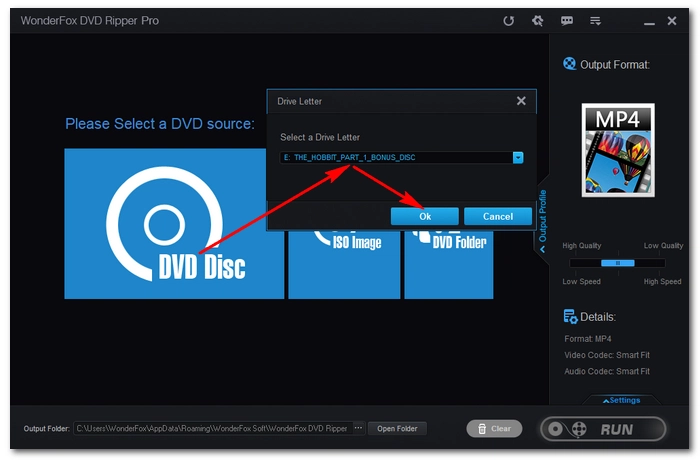Click the Output Folder path field
Image resolution: width=700 pixels, height=460 pixels.
coord(213,428)
